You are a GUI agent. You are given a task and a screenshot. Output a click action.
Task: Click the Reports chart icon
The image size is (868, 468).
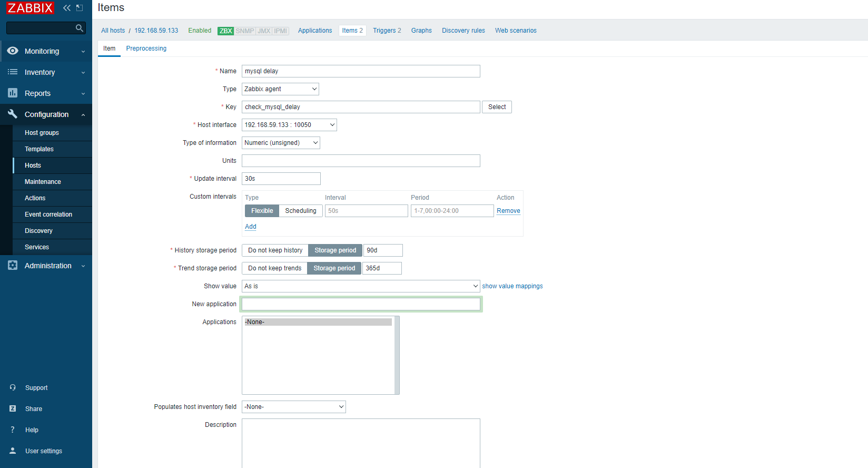point(13,93)
